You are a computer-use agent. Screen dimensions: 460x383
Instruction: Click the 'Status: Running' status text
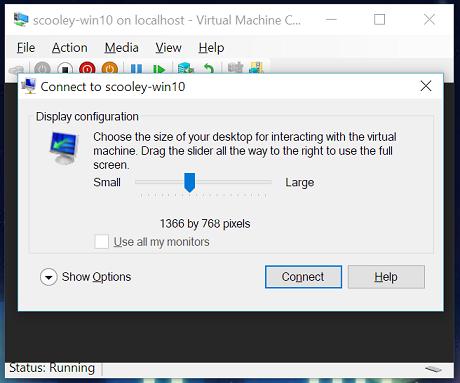(52, 368)
